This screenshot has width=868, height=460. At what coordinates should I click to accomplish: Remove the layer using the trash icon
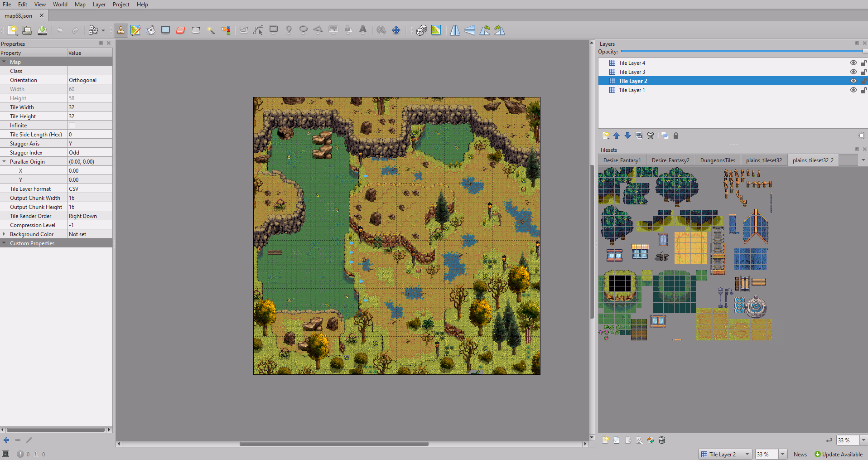[x=651, y=136]
